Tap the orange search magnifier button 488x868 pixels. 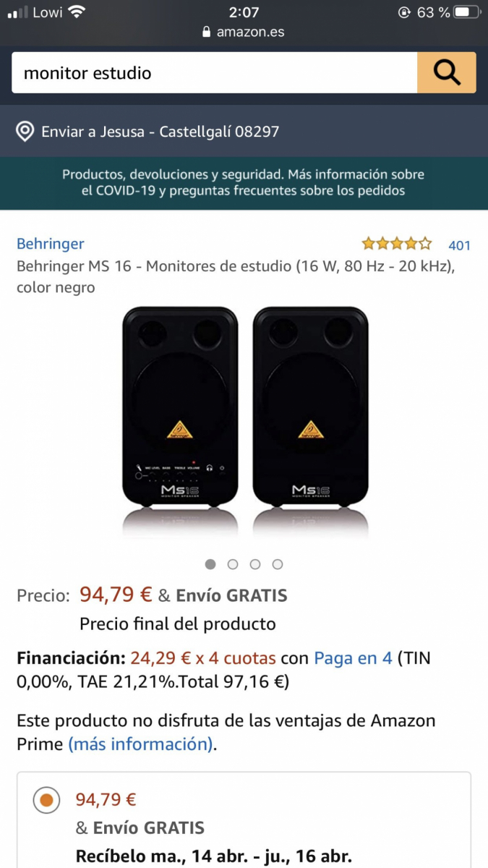click(x=446, y=72)
